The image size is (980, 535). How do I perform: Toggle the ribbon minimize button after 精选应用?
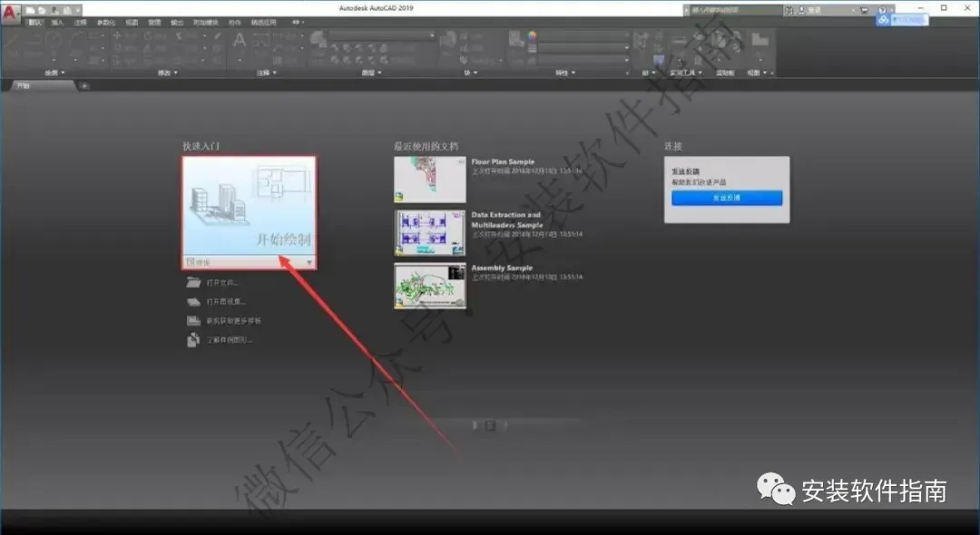click(x=297, y=23)
